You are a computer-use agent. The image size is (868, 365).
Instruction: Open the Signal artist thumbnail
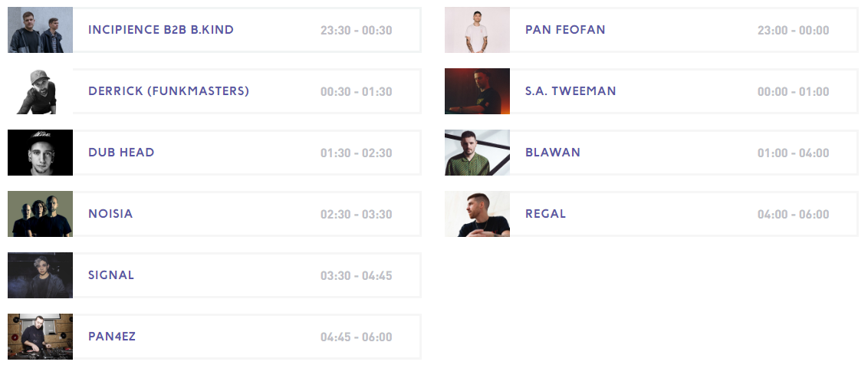click(40, 275)
